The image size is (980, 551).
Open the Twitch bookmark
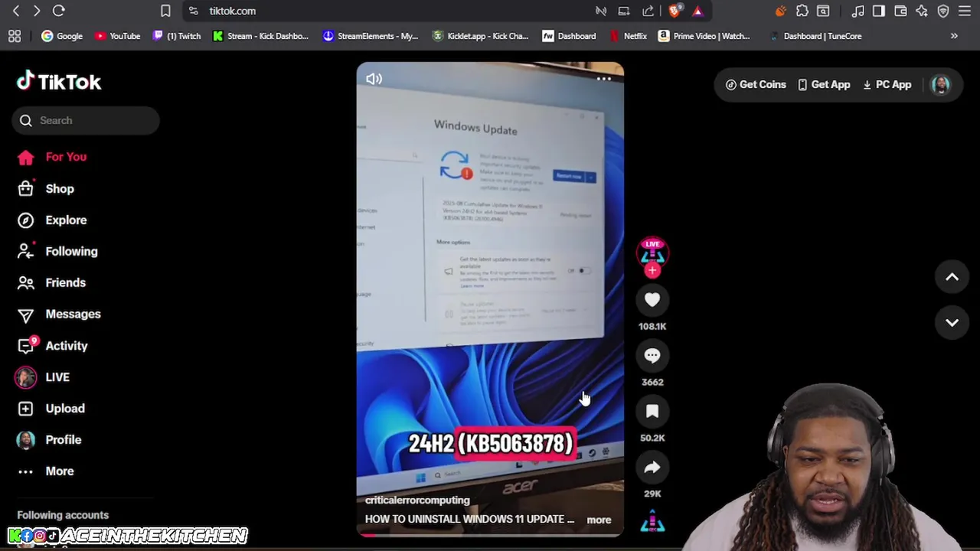pyautogui.click(x=177, y=36)
